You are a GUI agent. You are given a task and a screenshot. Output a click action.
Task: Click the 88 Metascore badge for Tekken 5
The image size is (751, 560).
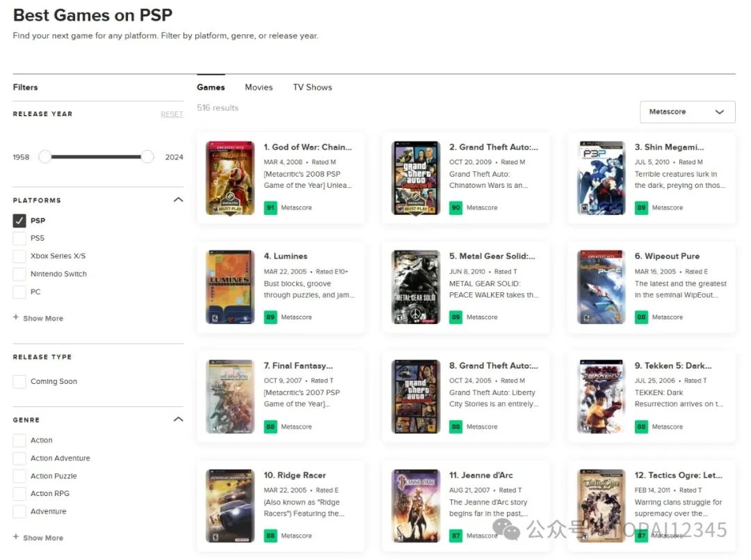point(641,426)
